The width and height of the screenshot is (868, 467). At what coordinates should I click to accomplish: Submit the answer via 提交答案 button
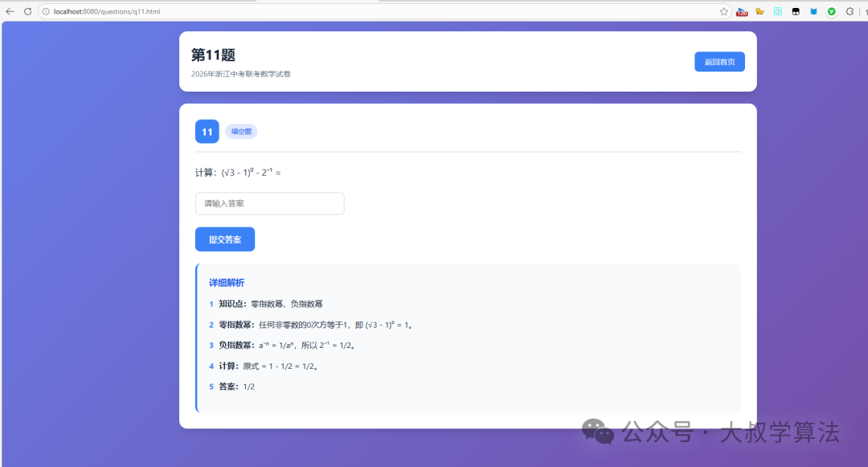[x=224, y=239]
